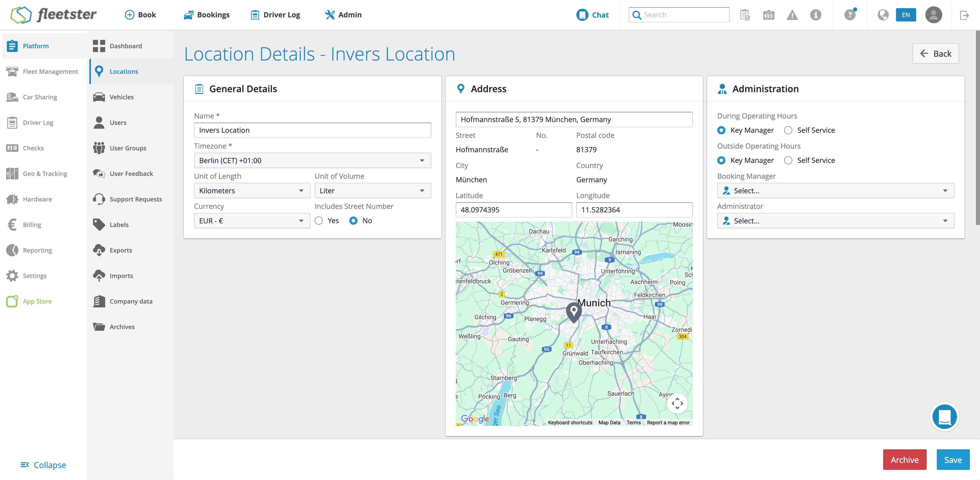Click the red Archive button

tap(904, 460)
